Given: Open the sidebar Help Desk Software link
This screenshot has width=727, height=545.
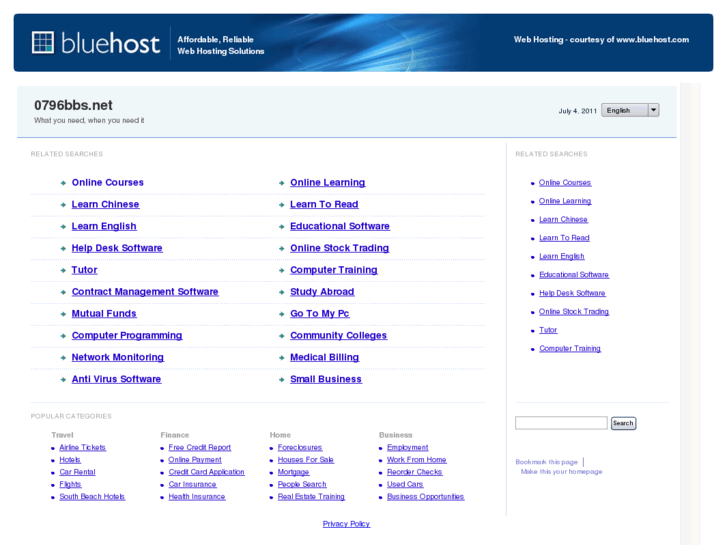Looking at the screenshot, I should [572, 293].
